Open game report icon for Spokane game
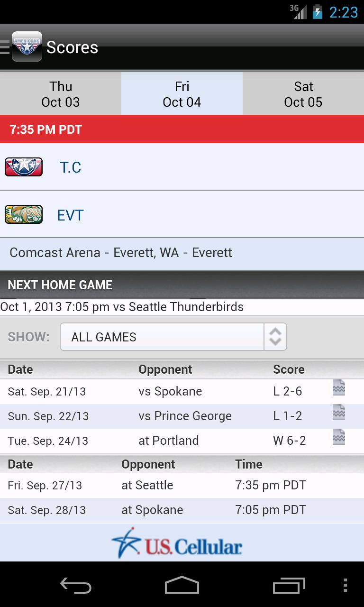Viewport: 364px width, 607px height. click(338, 388)
